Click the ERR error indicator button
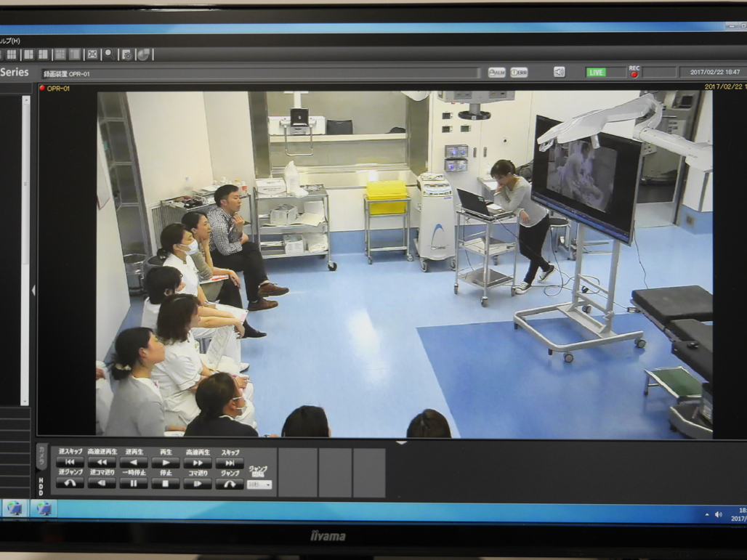 click(518, 73)
